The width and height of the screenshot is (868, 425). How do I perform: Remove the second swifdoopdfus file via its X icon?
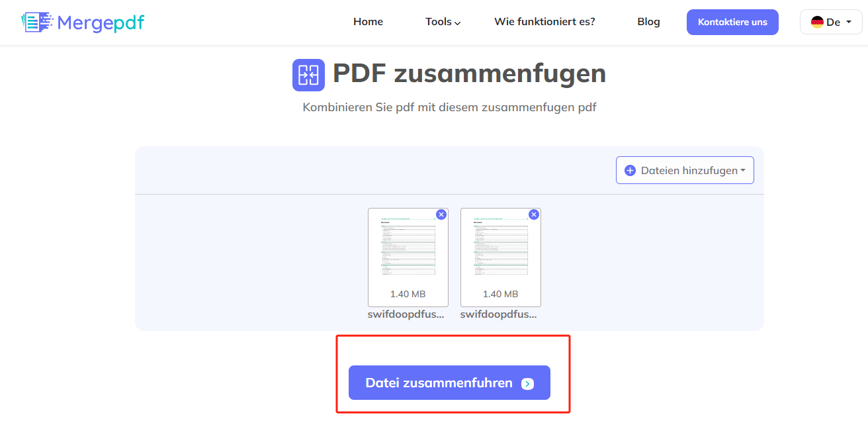pos(534,214)
